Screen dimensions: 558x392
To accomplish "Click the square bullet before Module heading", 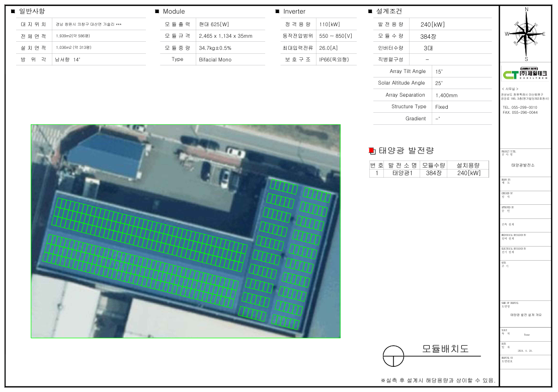I will (x=157, y=11).
